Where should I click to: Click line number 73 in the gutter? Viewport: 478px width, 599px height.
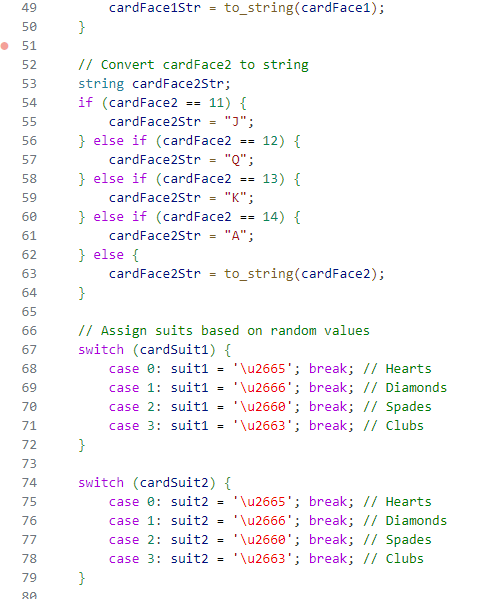pyautogui.click(x=29, y=464)
